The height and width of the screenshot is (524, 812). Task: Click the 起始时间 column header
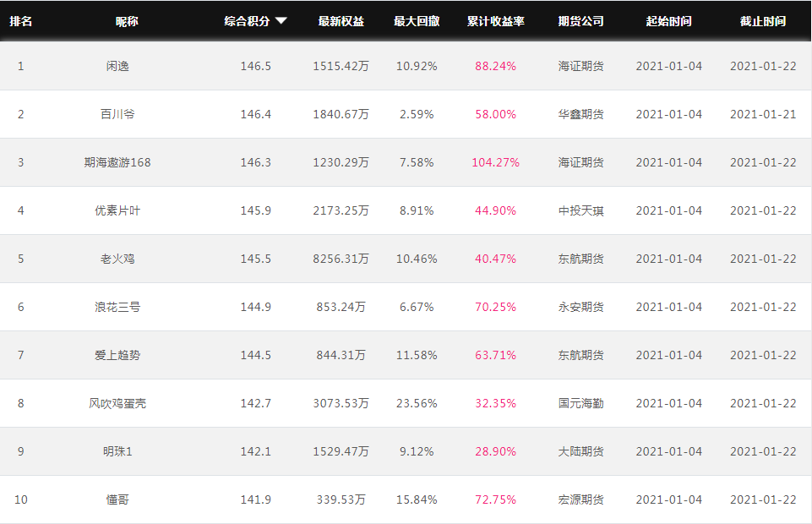click(x=668, y=21)
